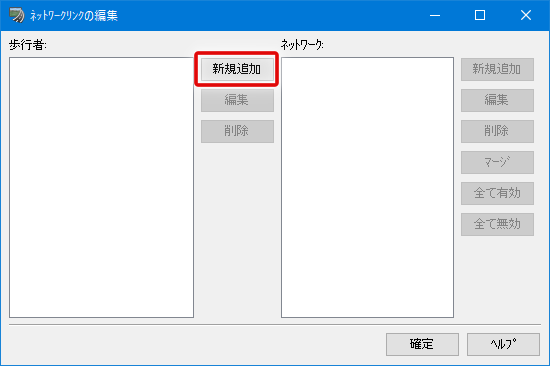Confirm with the 確定 button
The width and height of the screenshot is (550, 366).
coord(422,344)
